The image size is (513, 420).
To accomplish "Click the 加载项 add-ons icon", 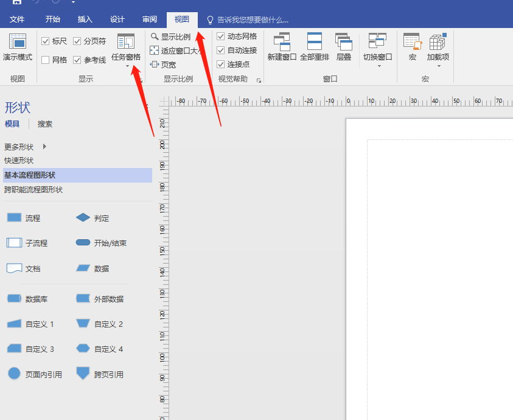I will 438,41.
